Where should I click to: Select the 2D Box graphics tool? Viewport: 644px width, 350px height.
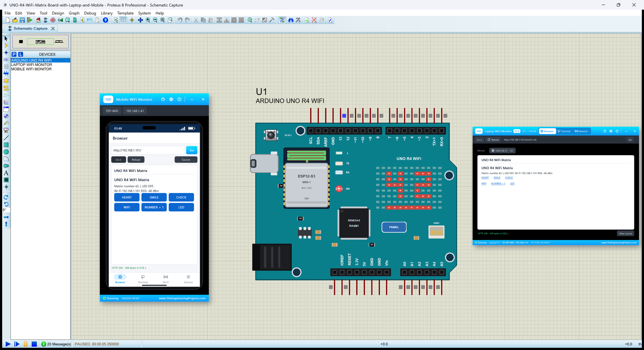click(6, 145)
